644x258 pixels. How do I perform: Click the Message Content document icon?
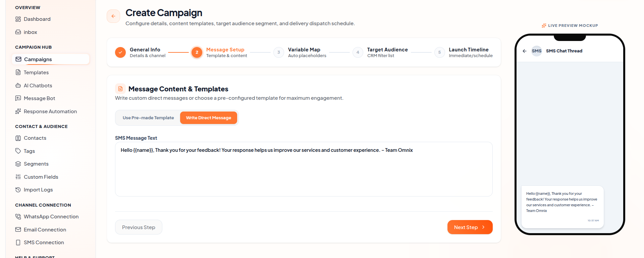pyautogui.click(x=120, y=89)
